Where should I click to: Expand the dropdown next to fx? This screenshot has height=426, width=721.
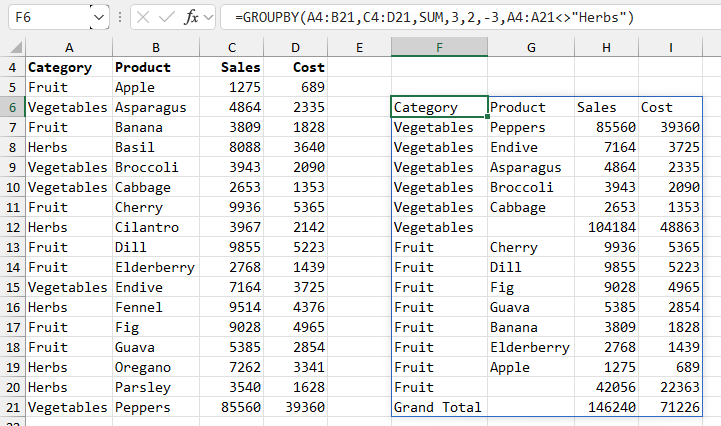click(x=208, y=17)
